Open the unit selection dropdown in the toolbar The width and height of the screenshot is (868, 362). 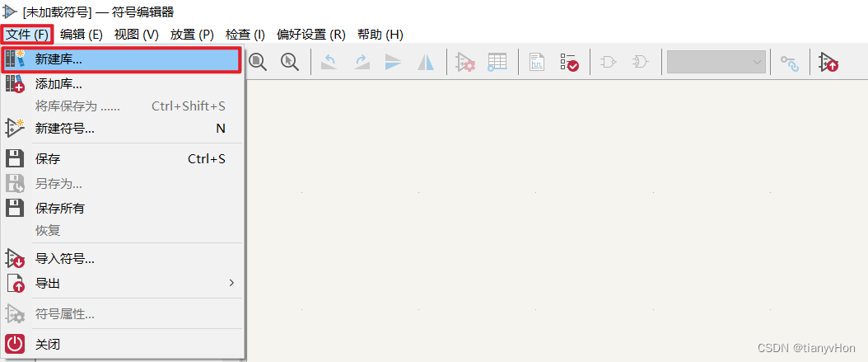click(716, 62)
